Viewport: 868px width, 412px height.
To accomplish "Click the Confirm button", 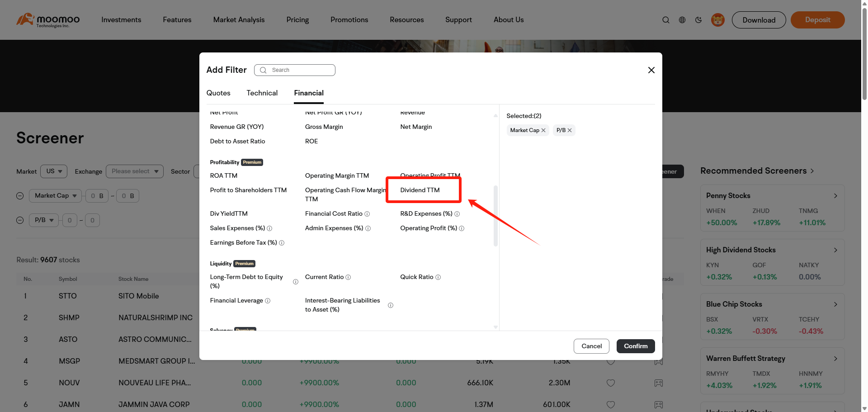I will tap(636, 346).
